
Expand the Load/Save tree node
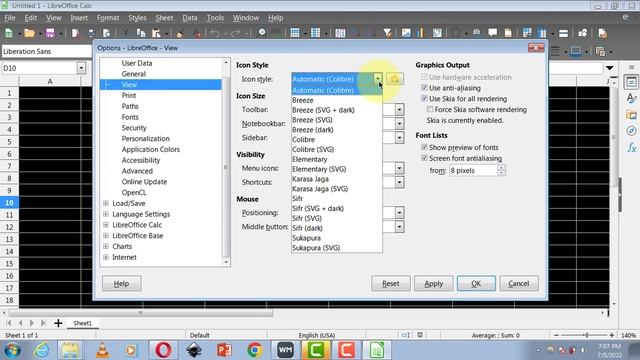pos(106,203)
